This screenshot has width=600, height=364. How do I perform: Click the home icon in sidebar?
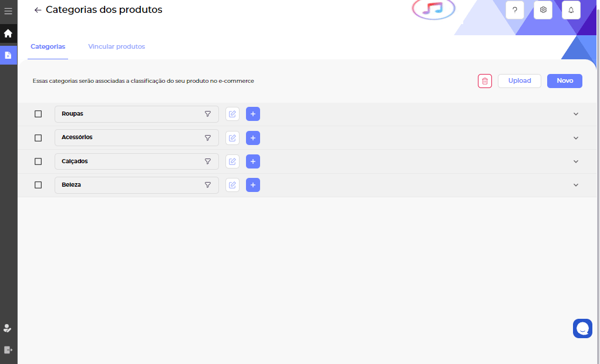click(x=8, y=33)
